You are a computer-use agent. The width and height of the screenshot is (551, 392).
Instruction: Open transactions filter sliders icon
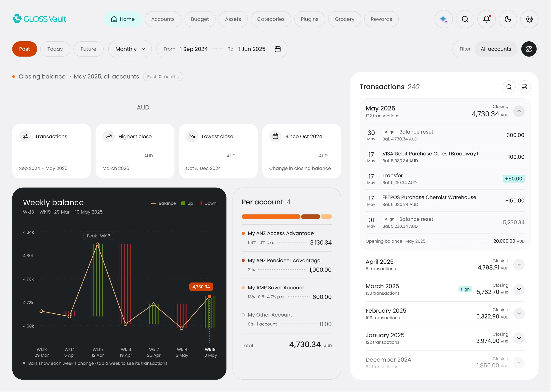click(x=524, y=87)
